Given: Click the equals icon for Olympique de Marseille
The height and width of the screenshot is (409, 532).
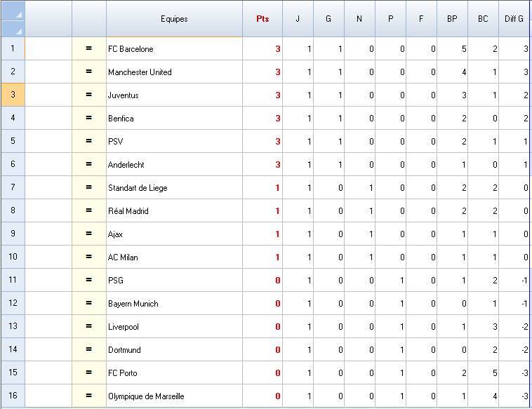Looking at the screenshot, I should coord(89,396).
